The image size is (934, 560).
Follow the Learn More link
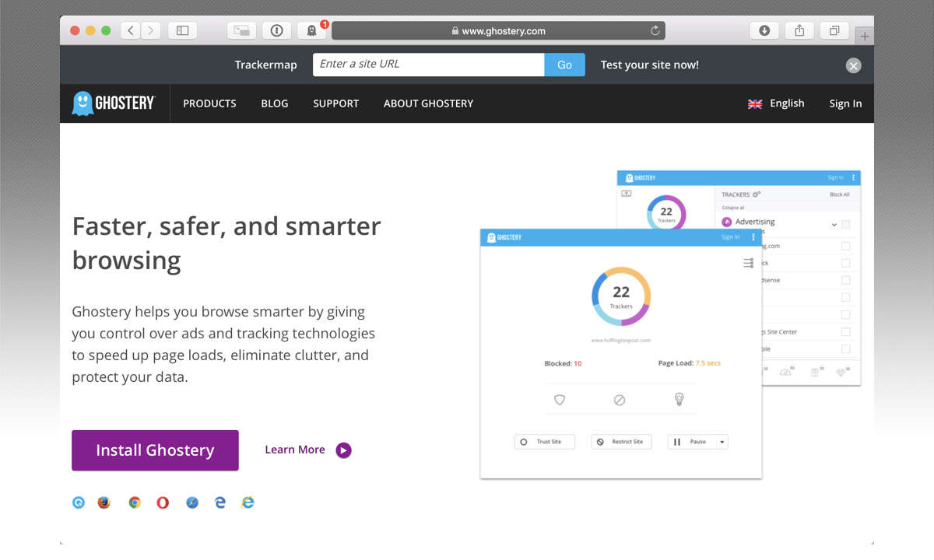point(308,450)
